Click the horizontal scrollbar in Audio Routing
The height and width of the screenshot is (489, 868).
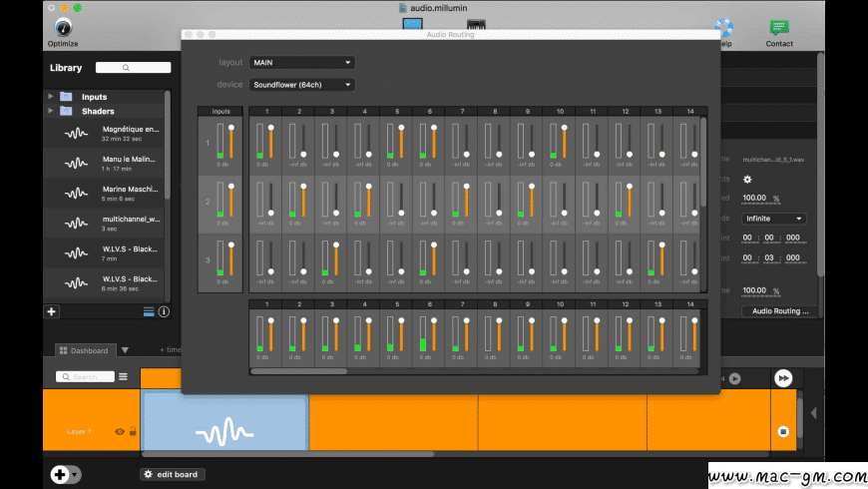click(299, 371)
